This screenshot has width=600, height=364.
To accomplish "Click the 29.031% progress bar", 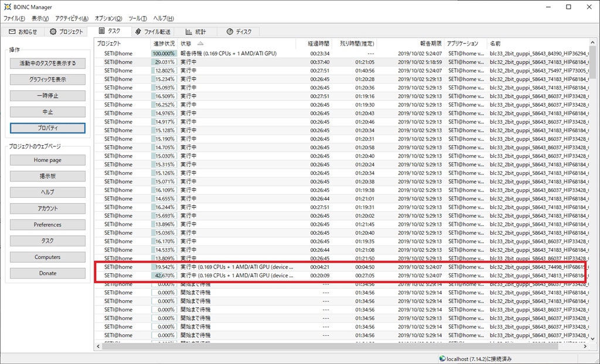I will pyautogui.click(x=164, y=62).
